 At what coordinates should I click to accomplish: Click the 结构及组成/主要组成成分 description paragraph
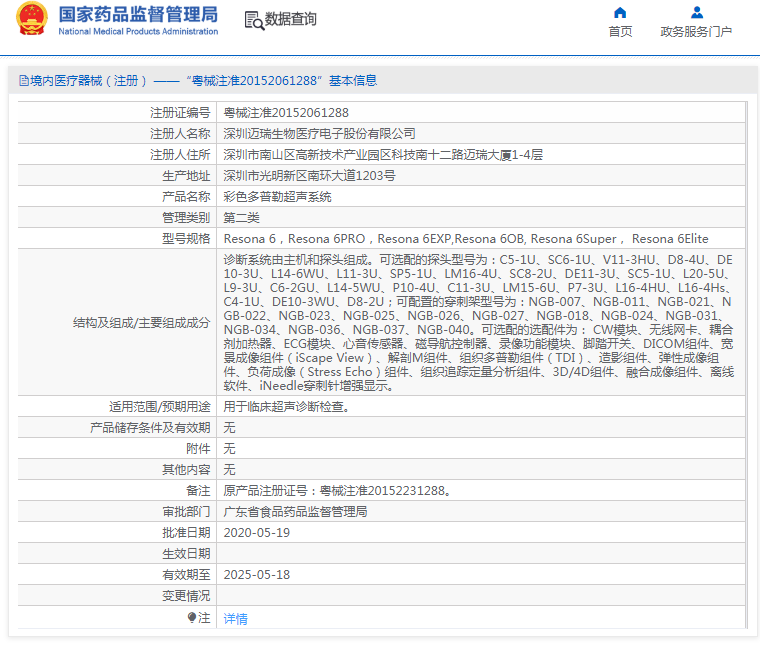[x=479, y=322]
